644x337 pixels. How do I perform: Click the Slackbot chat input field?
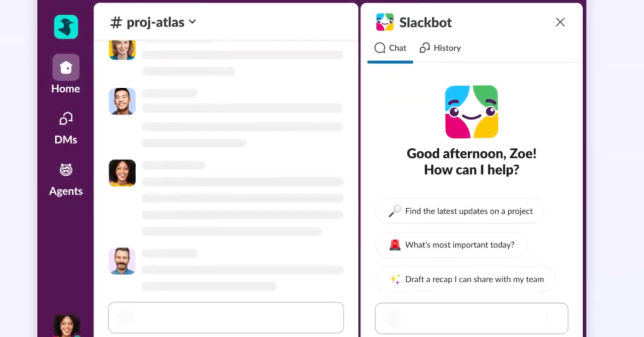click(472, 318)
